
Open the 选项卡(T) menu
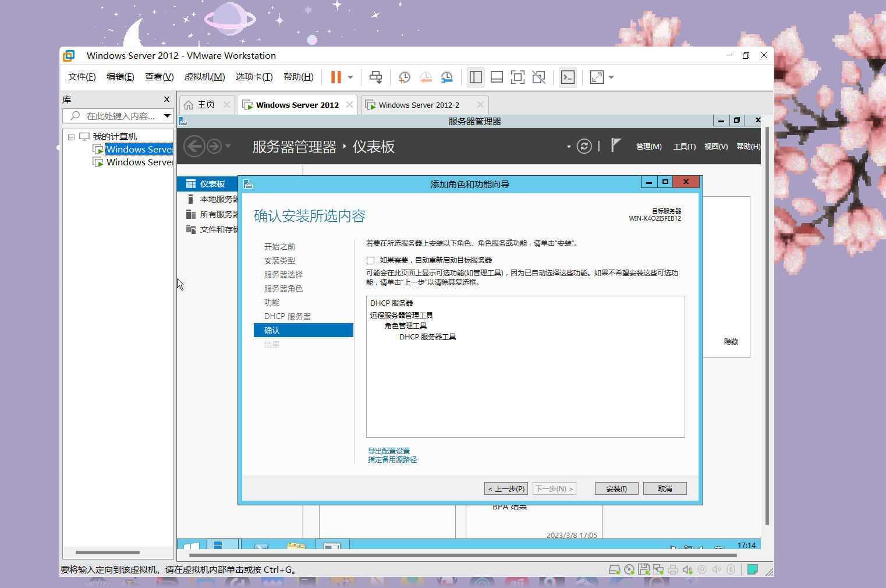[254, 77]
